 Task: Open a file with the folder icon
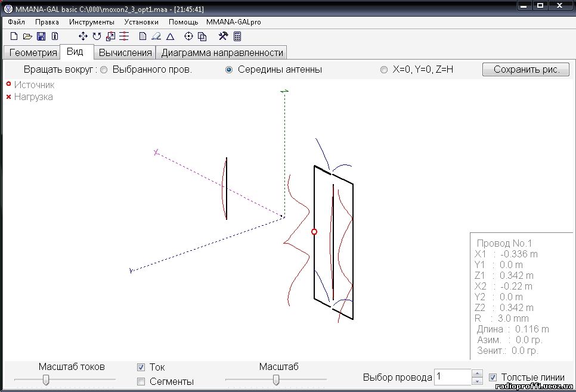pos(27,36)
